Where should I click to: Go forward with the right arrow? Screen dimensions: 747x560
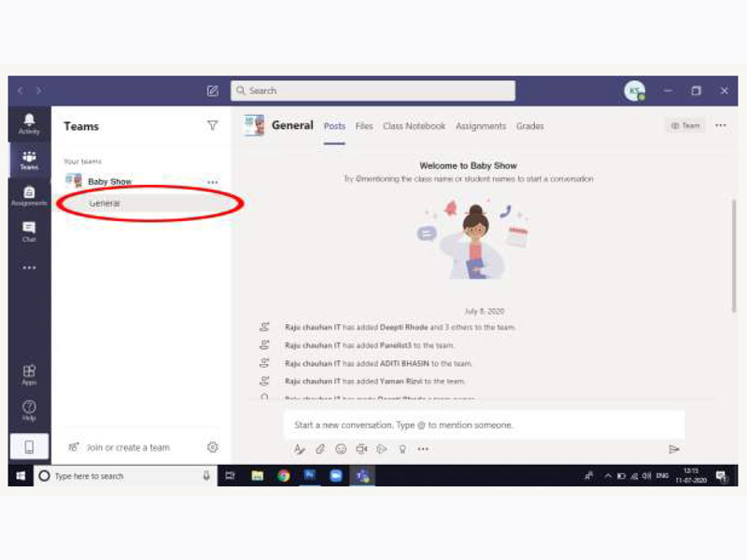[39, 91]
